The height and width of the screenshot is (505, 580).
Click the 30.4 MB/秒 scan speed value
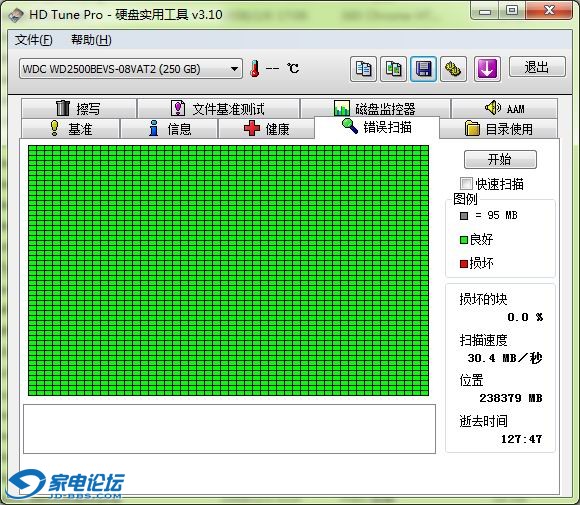coord(505,358)
